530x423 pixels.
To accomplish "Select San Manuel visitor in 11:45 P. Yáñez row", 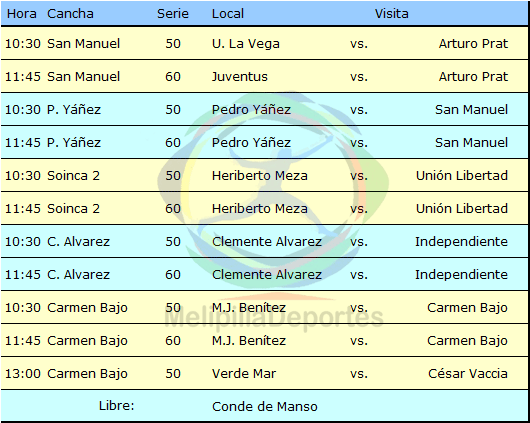I will point(471,143).
